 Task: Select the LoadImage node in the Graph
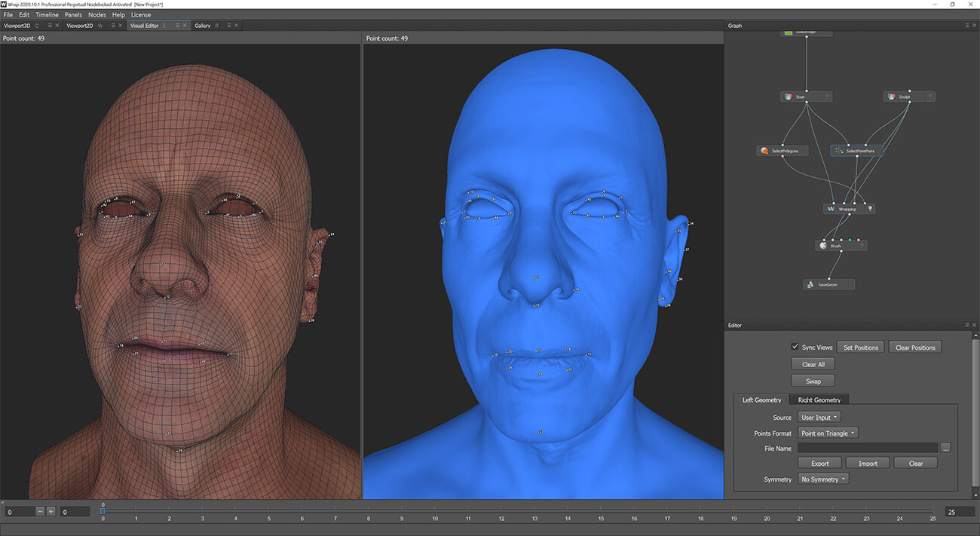(x=807, y=32)
